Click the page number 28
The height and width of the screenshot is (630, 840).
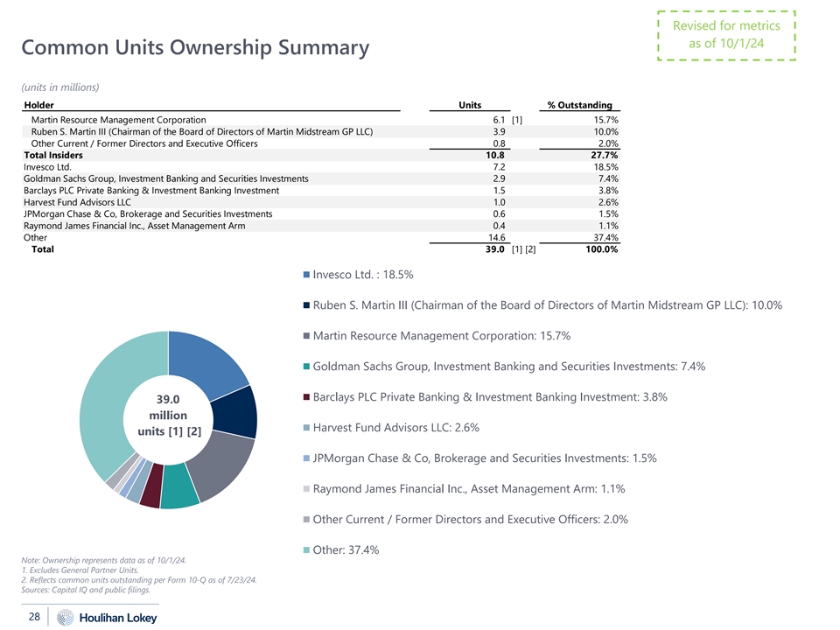coord(34,618)
